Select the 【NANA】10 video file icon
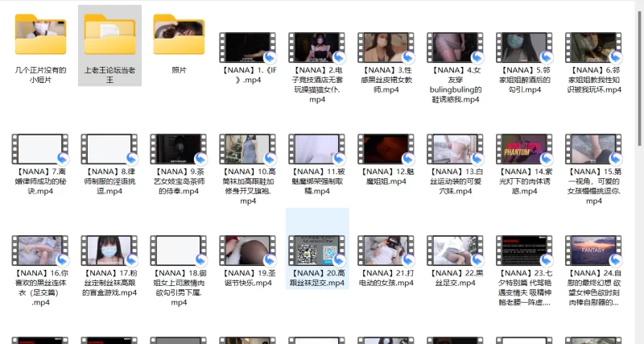The width and height of the screenshot is (644, 344). tap(248, 149)
